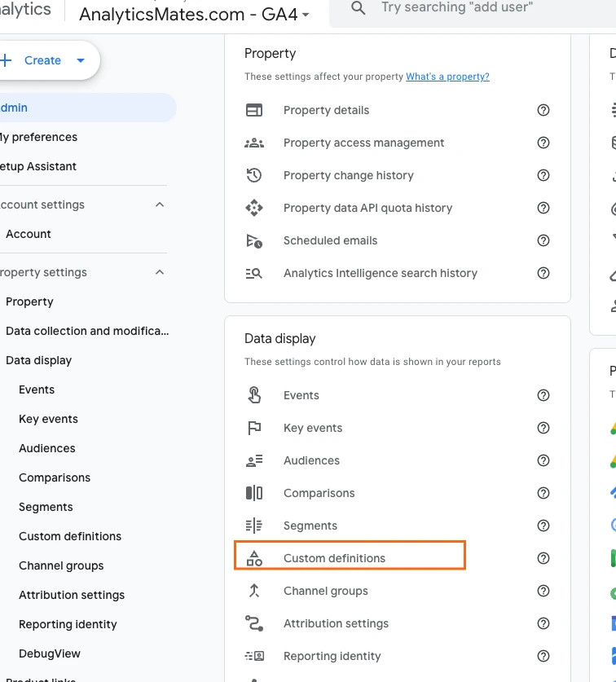Open Custom definitions in the sidebar
Image resolution: width=616 pixels, height=682 pixels.
point(70,536)
